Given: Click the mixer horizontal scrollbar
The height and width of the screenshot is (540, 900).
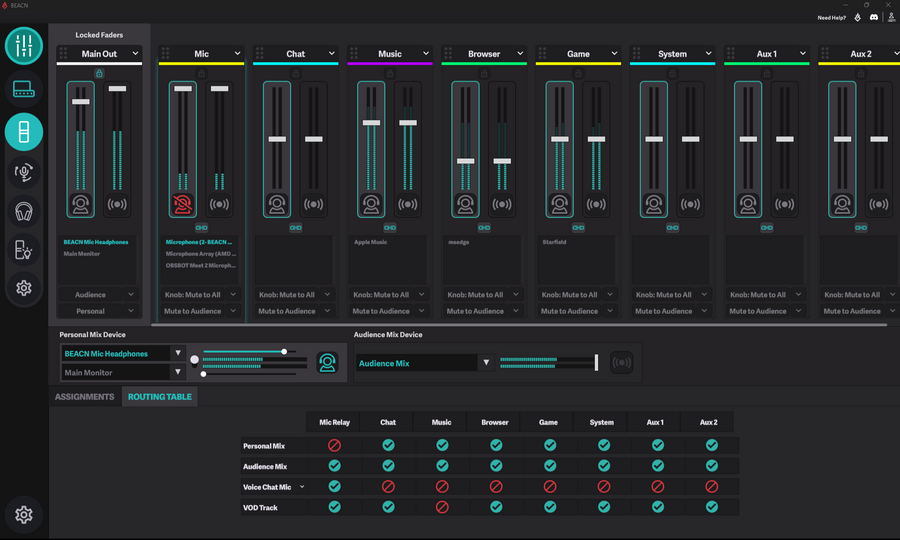Looking at the screenshot, I should pyautogui.click(x=519, y=325).
